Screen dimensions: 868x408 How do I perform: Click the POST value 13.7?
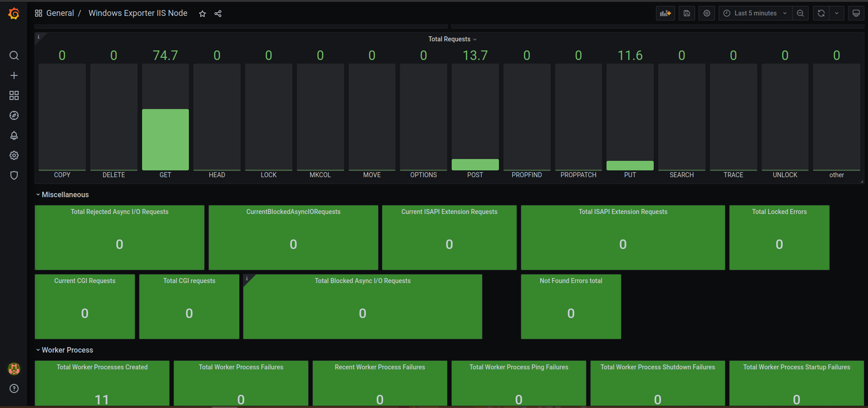475,55
